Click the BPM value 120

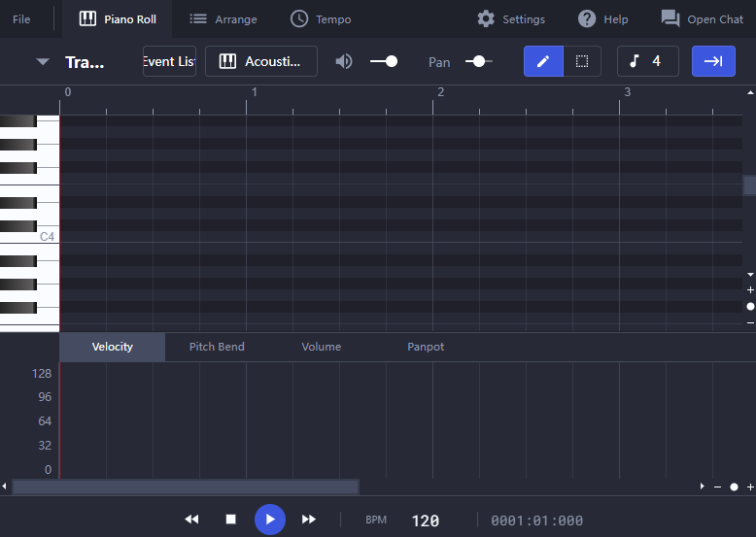pos(426,520)
